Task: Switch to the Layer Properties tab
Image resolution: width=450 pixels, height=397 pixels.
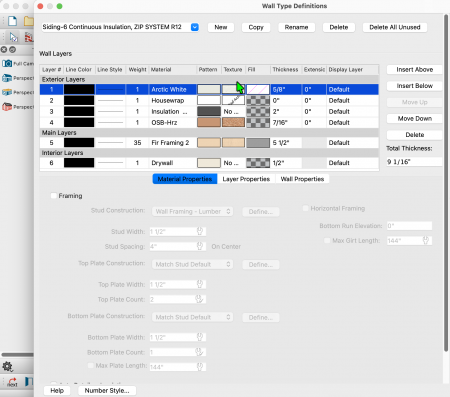Action: coord(246,179)
